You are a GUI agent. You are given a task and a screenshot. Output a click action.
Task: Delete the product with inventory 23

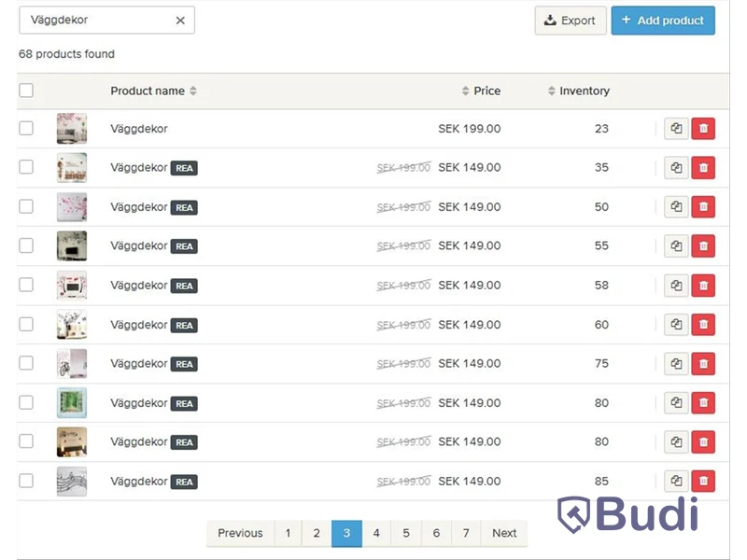pos(703,129)
